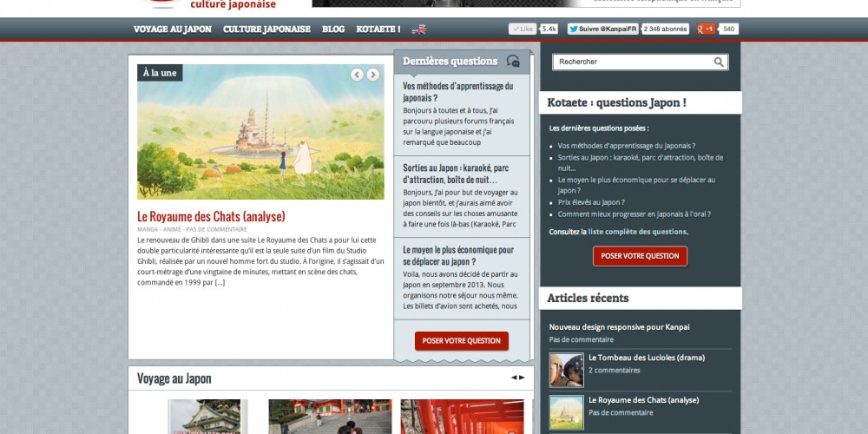Open the Blog menu item
The image size is (868, 434).
[x=333, y=30]
